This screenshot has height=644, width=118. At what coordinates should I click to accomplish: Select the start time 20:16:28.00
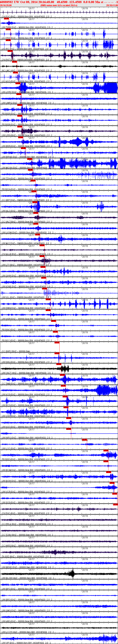pos(6,5)
